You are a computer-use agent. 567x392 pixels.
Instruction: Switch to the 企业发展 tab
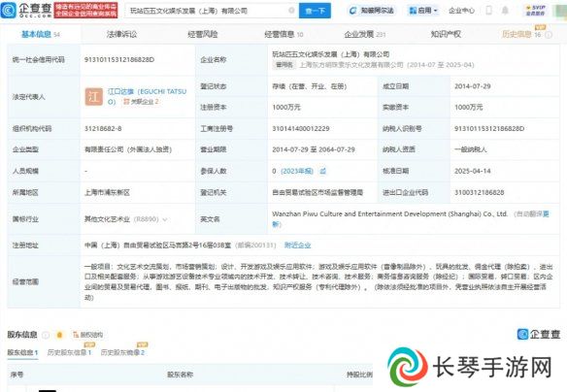click(x=365, y=34)
